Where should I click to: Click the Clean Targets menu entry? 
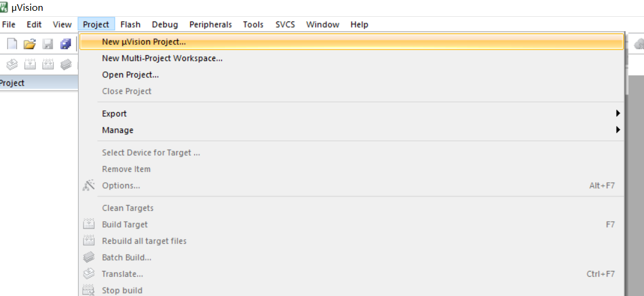(x=351, y=208)
